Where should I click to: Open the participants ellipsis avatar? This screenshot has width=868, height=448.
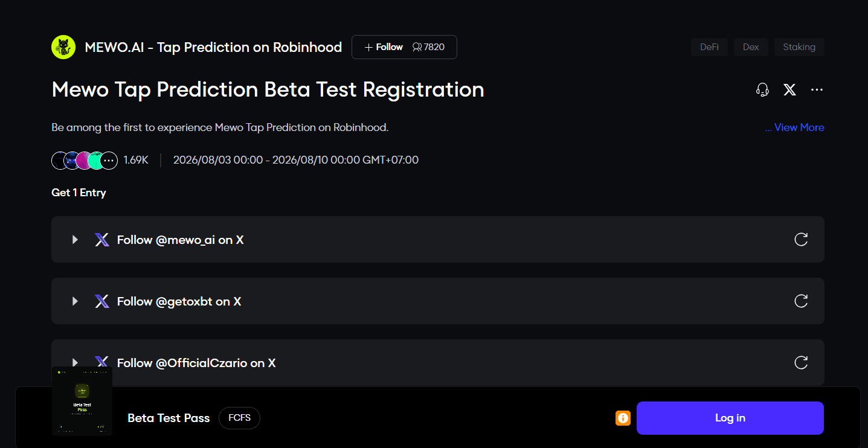click(109, 161)
